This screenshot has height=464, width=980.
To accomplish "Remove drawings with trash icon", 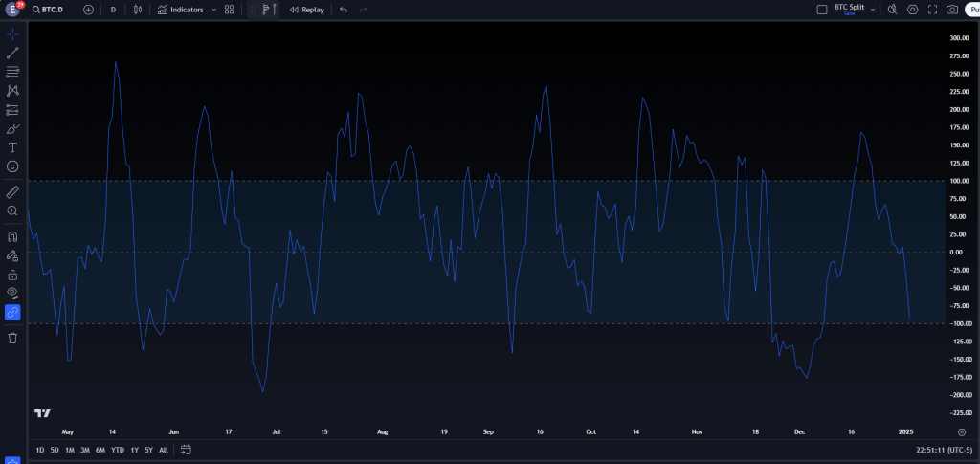I will click(x=12, y=338).
